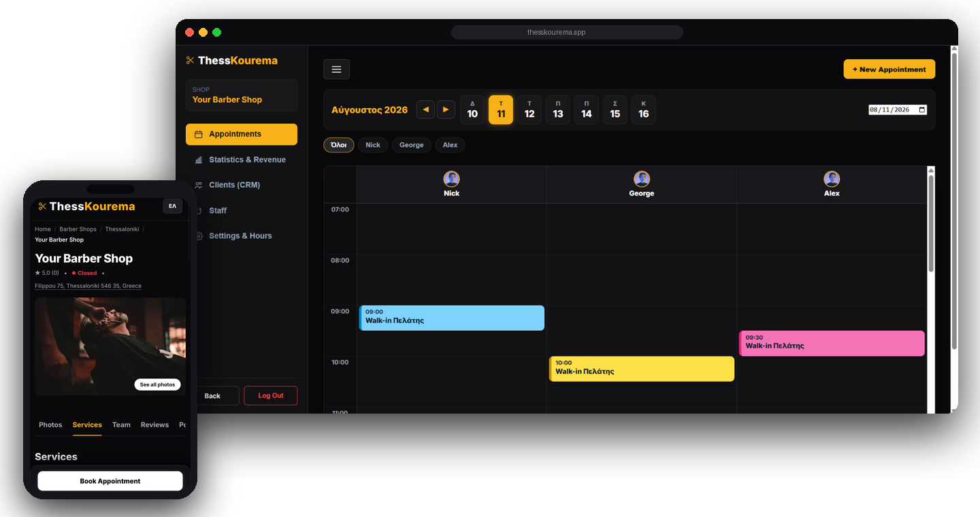Viewport: 980px width, 517px height.
Task: Open Staff page in sidebar
Action: pos(242,211)
